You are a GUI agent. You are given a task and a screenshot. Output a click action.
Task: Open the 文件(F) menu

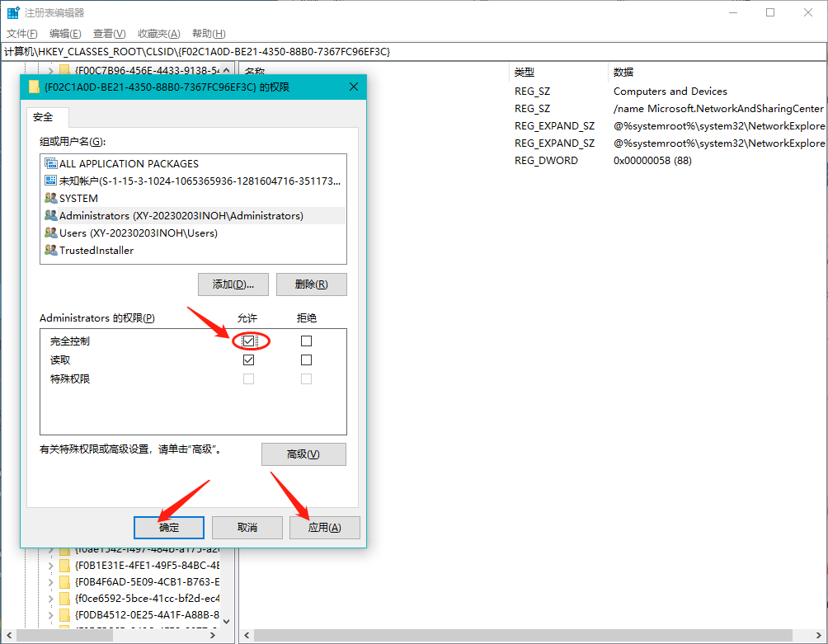[22, 34]
